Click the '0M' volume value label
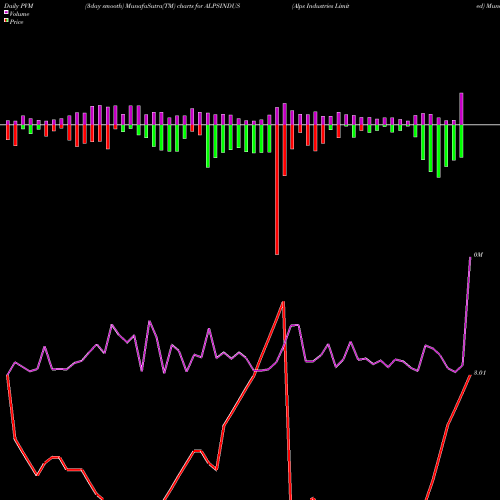 pos(478,255)
